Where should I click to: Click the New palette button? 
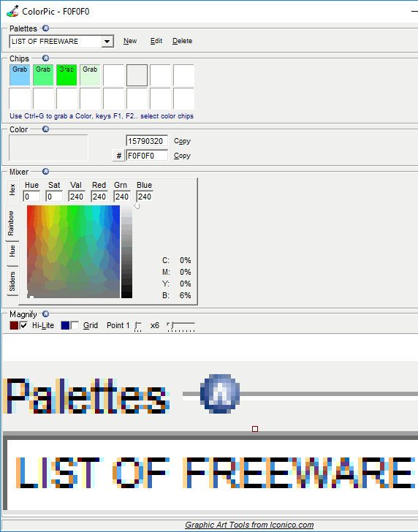(x=130, y=41)
